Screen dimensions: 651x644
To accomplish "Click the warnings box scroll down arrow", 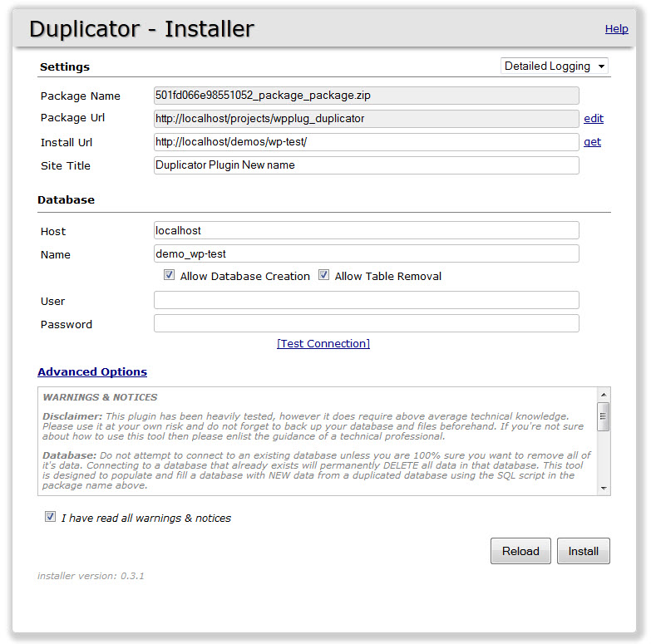I will [604, 489].
